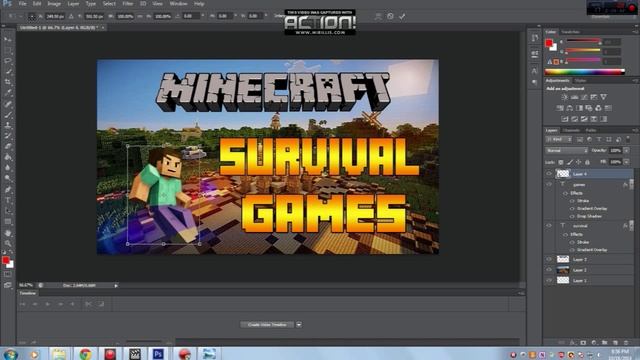Open the Layers panel options menu
The height and width of the screenshot is (360, 640).
tap(635, 130)
